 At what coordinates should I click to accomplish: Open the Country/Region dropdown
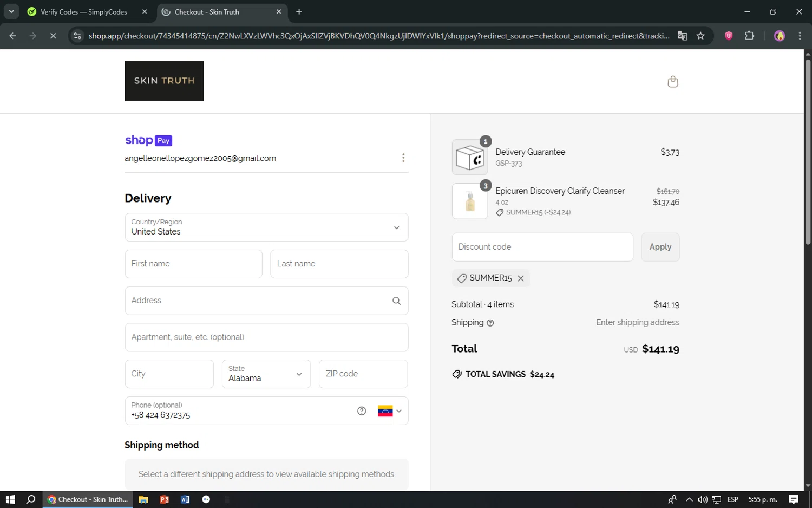click(266, 227)
